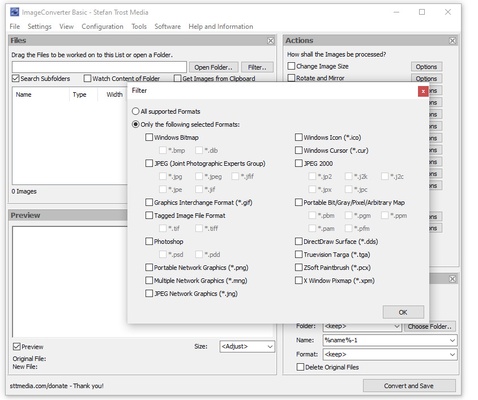Enable the Photoshop format checkbox
This screenshot has width=478, height=400.
(x=149, y=241)
